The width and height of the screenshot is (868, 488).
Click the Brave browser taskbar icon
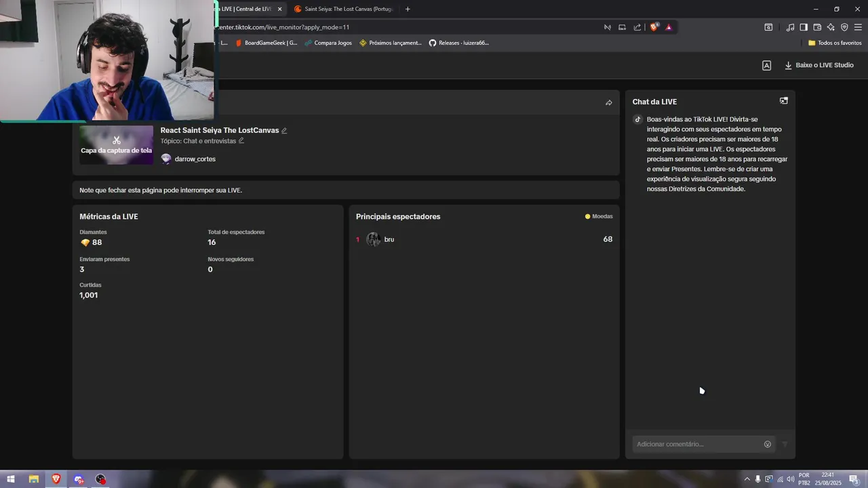56,479
